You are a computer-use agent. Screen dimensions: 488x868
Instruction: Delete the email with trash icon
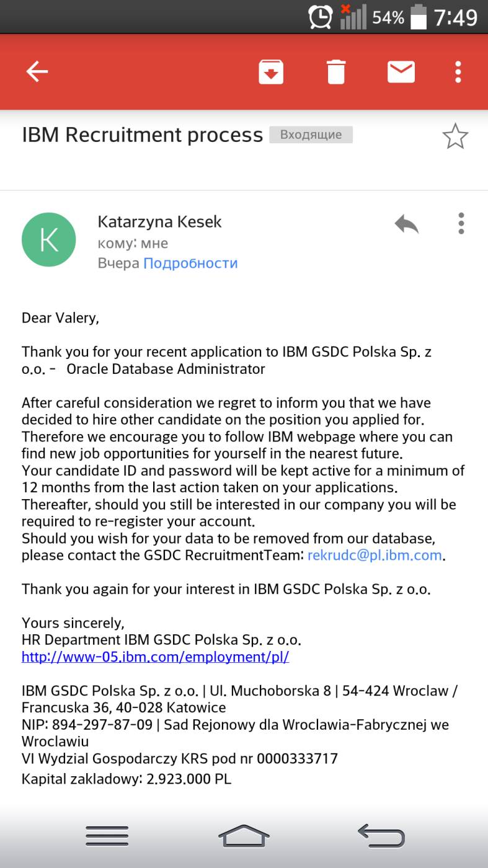[335, 72]
